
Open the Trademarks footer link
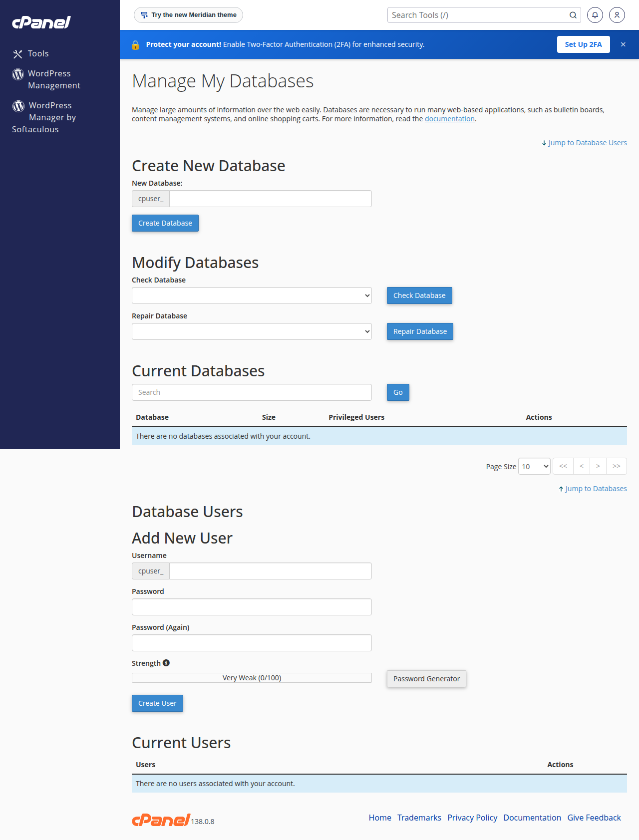pyautogui.click(x=419, y=818)
